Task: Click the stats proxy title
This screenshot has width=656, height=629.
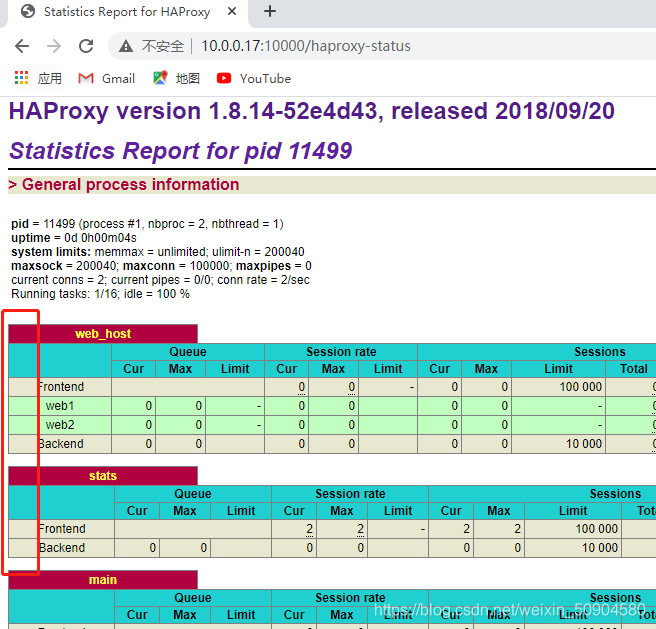Action: [103, 476]
